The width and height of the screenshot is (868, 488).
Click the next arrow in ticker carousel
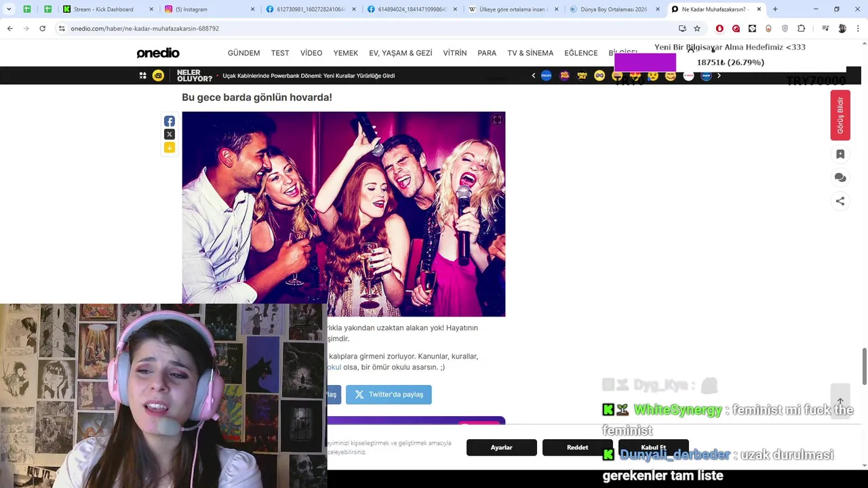point(719,76)
